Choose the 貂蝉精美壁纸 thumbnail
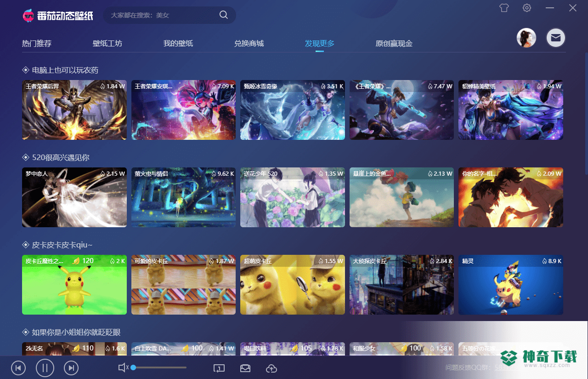 pyautogui.click(x=511, y=110)
